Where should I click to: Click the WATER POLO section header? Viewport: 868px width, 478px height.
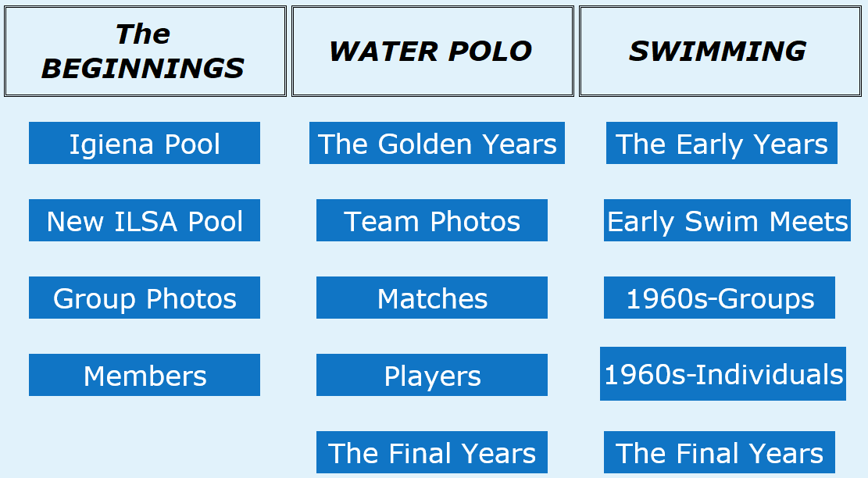coord(432,51)
